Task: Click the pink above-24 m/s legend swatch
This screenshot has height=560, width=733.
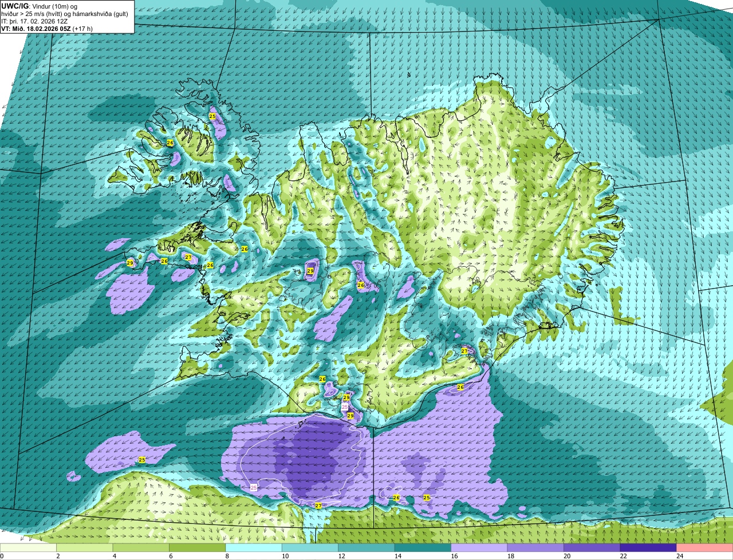Action: 705,548
